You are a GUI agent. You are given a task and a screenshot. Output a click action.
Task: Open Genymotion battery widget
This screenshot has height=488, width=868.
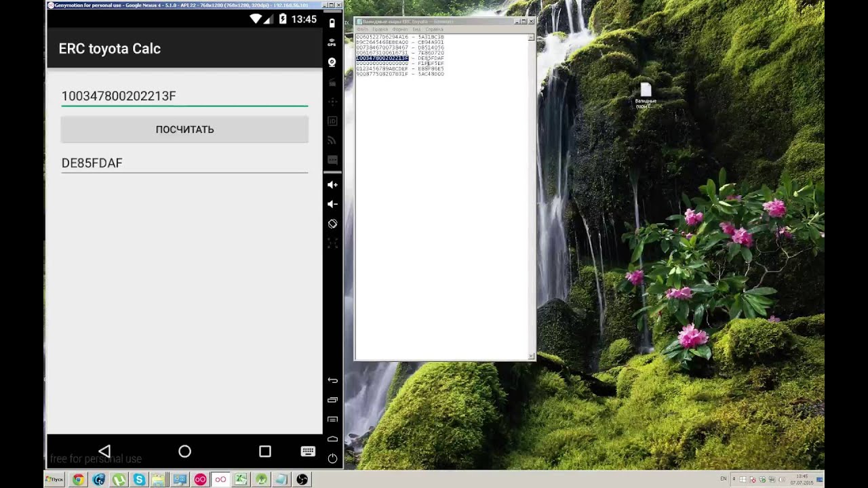pyautogui.click(x=332, y=23)
